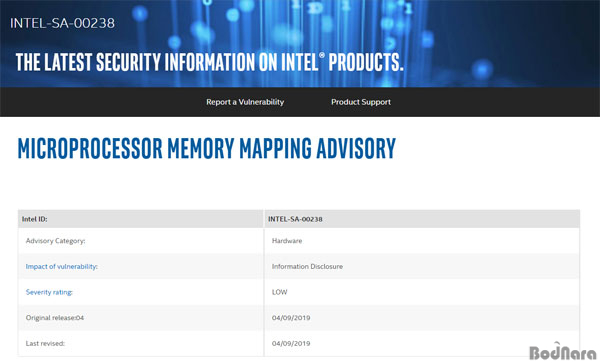Open the Product Support menu item
The image size is (600, 363).
tap(361, 102)
